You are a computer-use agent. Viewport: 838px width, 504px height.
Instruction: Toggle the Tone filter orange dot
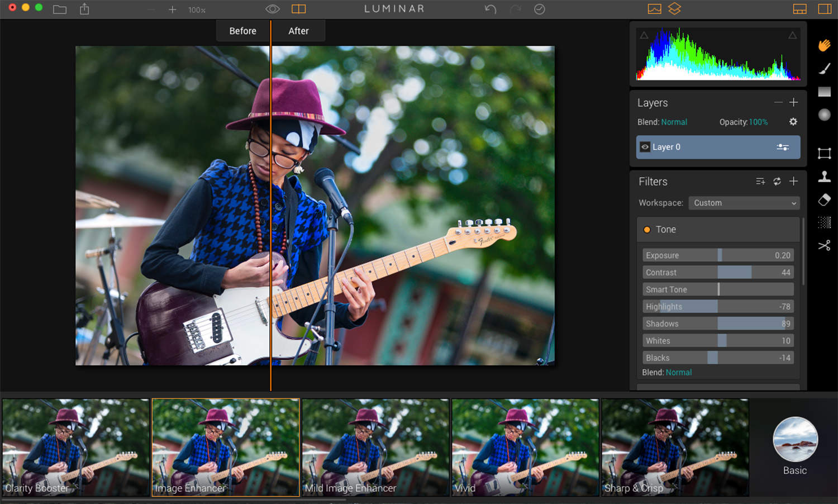(647, 230)
